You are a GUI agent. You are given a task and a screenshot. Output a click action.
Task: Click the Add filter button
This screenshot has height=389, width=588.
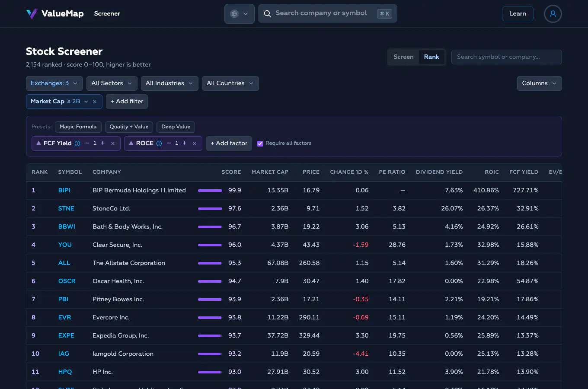pyautogui.click(x=127, y=102)
